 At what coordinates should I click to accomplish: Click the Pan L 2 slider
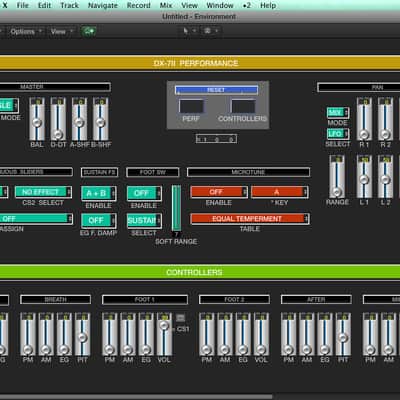(385, 177)
